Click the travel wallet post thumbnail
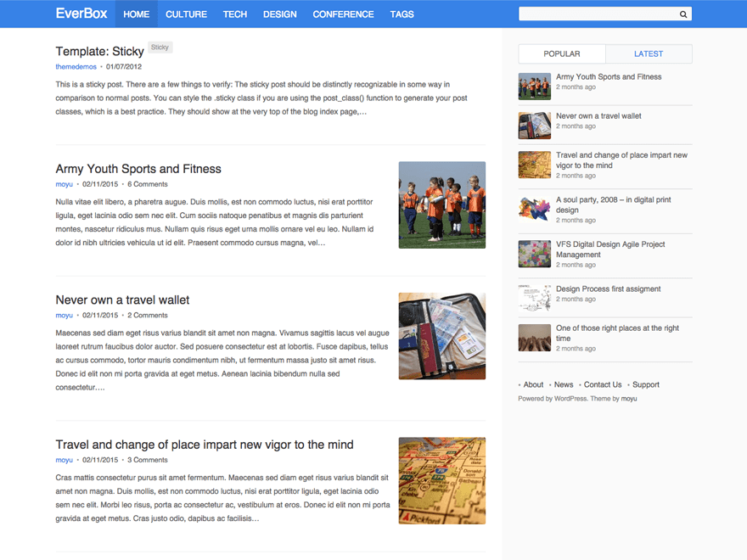This screenshot has height=560, width=747. click(x=441, y=335)
